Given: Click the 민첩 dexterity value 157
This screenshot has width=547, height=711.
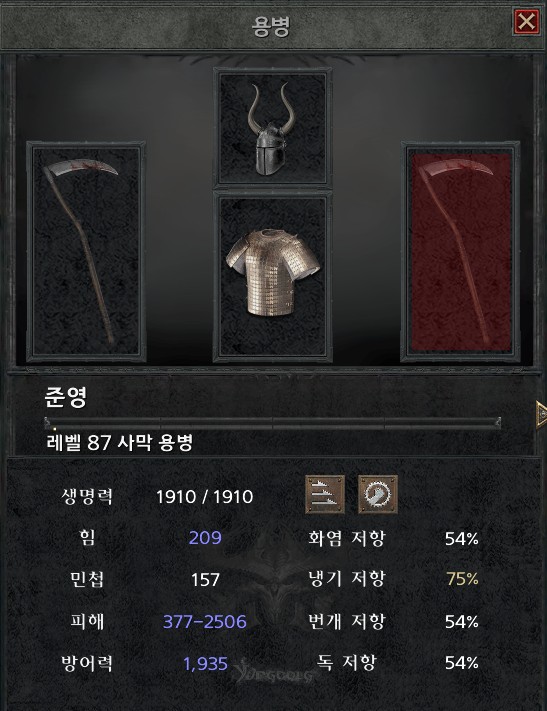Looking at the screenshot, I should [x=205, y=580].
